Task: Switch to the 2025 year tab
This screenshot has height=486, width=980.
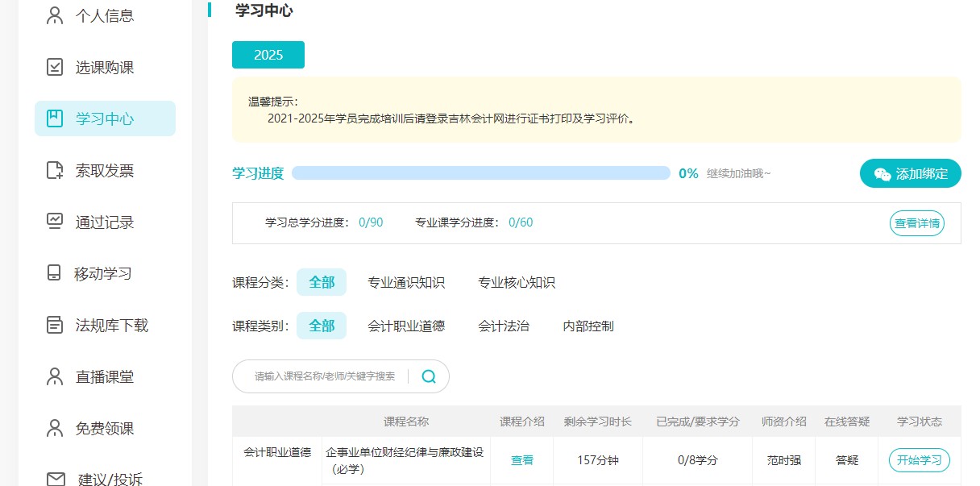Action: (268, 55)
